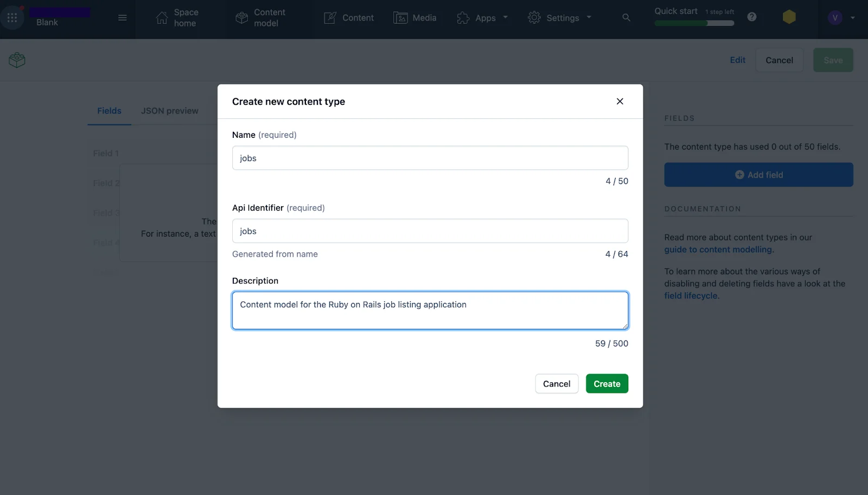The width and height of the screenshot is (868, 495).
Task: Open the user avatar V menu
Action: [835, 18]
